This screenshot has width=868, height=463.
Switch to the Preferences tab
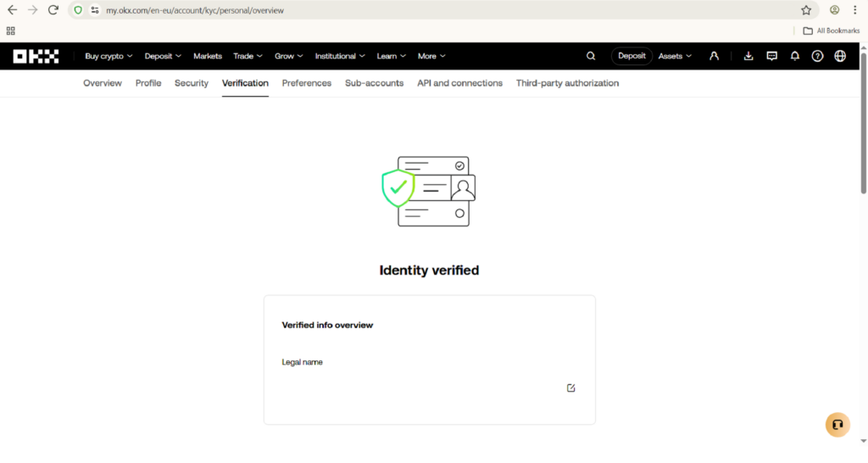click(x=307, y=83)
